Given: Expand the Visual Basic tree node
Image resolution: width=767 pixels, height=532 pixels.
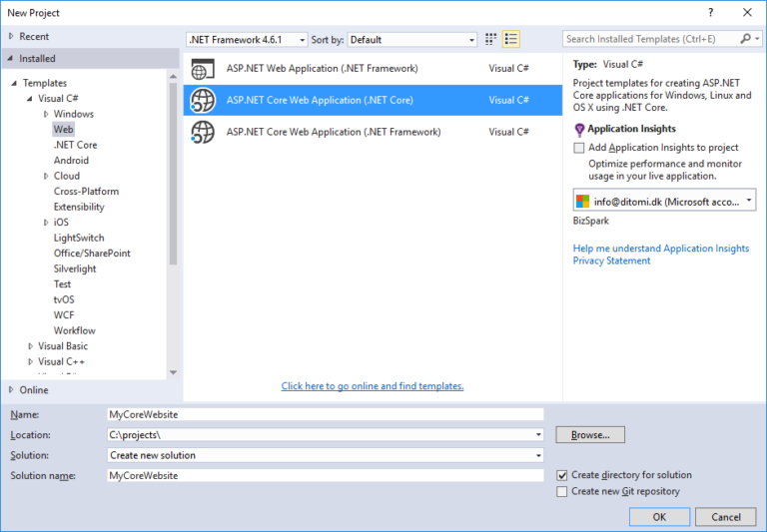Looking at the screenshot, I should pyautogui.click(x=30, y=346).
